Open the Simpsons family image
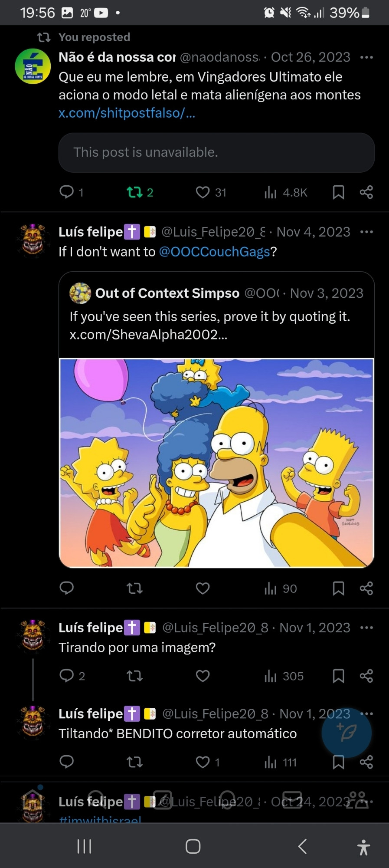The height and width of the screenshot is (868, 389). (x=216, y=463)
